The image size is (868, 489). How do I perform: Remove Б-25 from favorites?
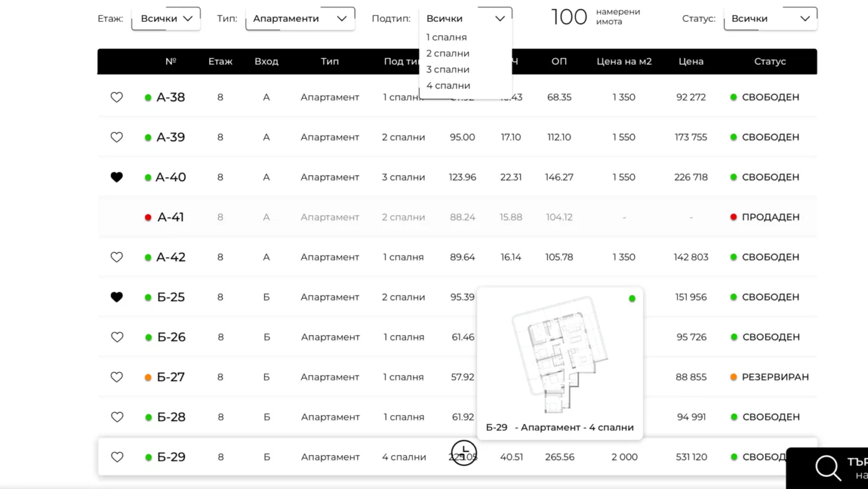click(117, 297)
